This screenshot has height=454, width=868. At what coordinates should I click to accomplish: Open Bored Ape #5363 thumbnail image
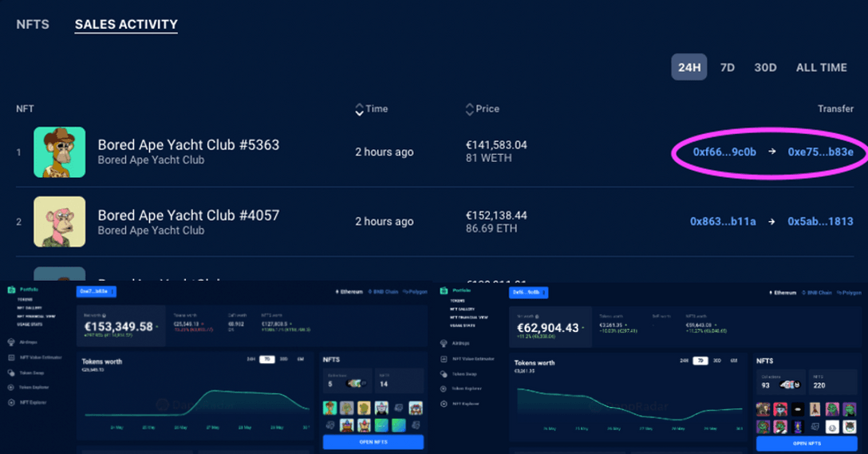(x=60, y=152)
